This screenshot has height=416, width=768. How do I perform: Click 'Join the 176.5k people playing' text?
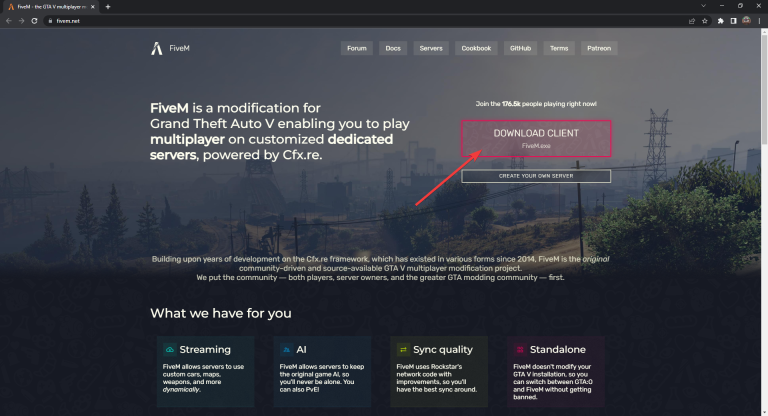(536, 104)
